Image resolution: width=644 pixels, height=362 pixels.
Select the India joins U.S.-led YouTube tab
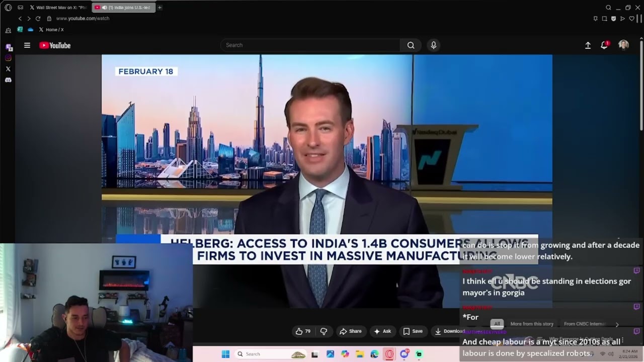[124, 8]
